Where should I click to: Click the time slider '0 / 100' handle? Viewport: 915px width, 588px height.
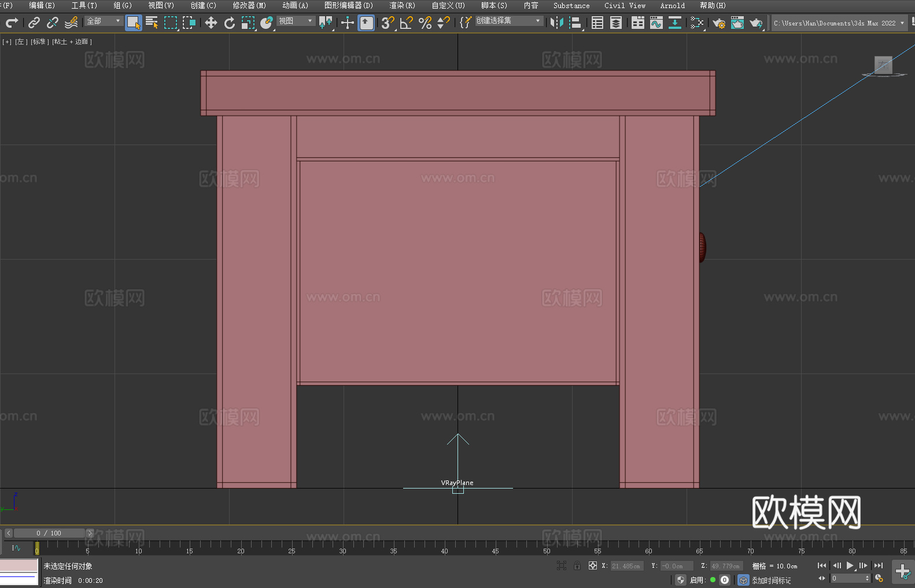pos(49,533)
